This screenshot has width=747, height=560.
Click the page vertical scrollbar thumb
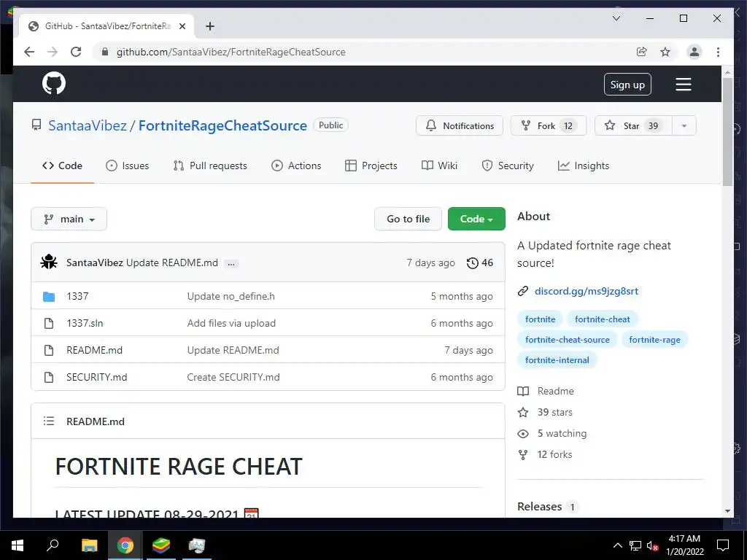pyautogui.click(x=727, y=131)
